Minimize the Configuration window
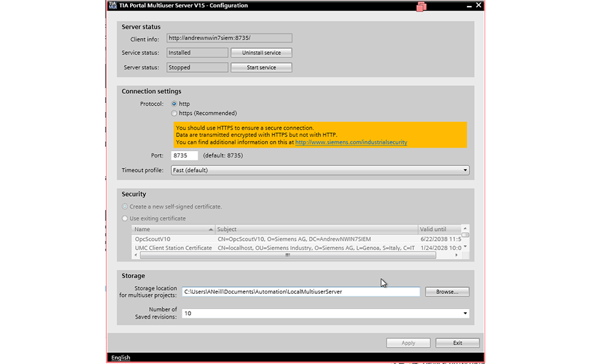The image size is (591, 364). [x=469, y=6]
